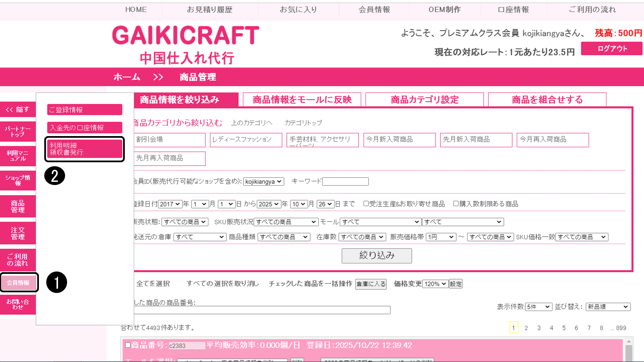Open ショップ情報 in the sidebar
The width and height of the screenshot is (644, 362).
pyautogui.click(x=18, y=180)
